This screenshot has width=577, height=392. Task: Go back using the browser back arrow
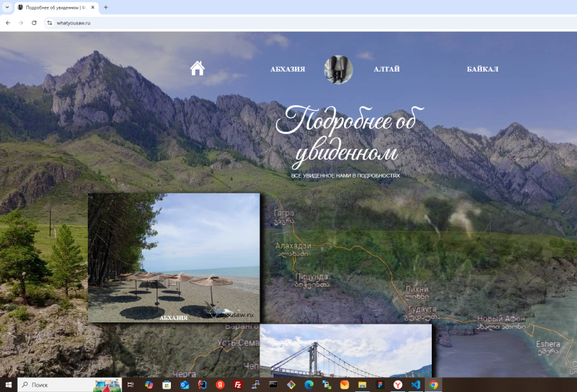8,23
